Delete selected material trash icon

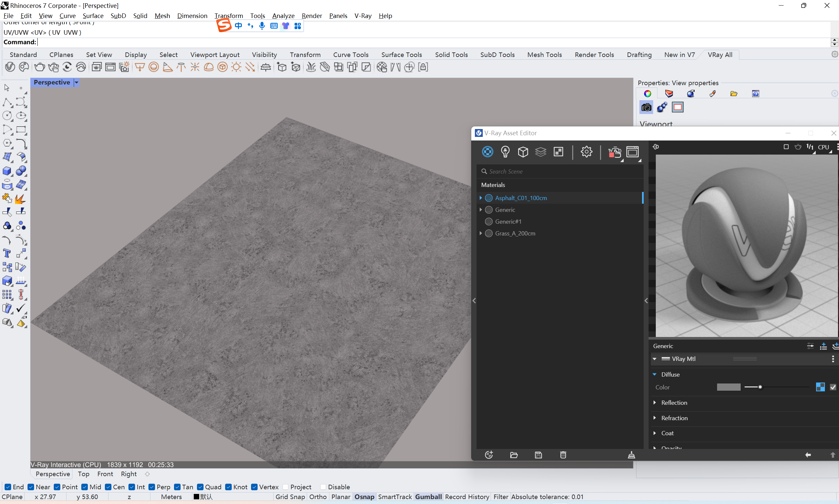(563, 455)
